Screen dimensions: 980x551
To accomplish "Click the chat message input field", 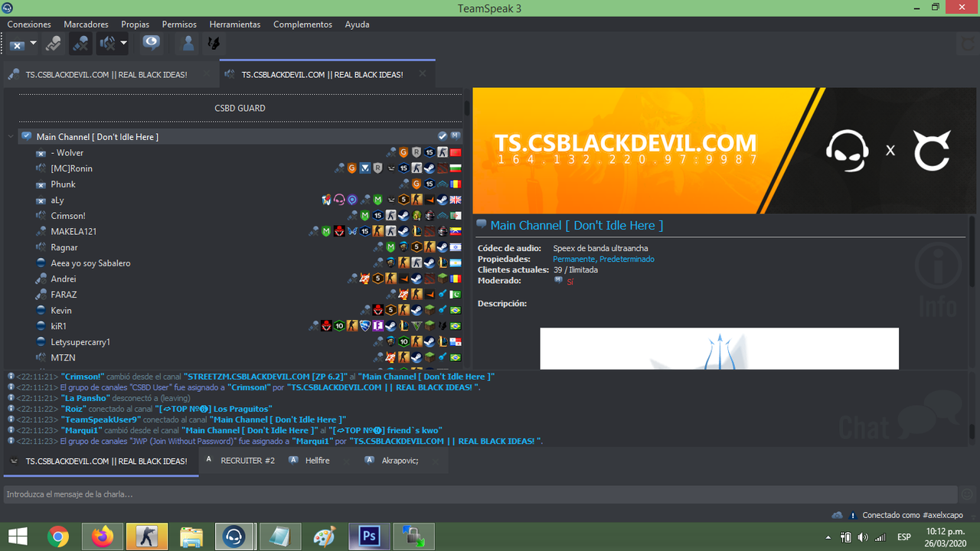I will (x=481, y=494).
